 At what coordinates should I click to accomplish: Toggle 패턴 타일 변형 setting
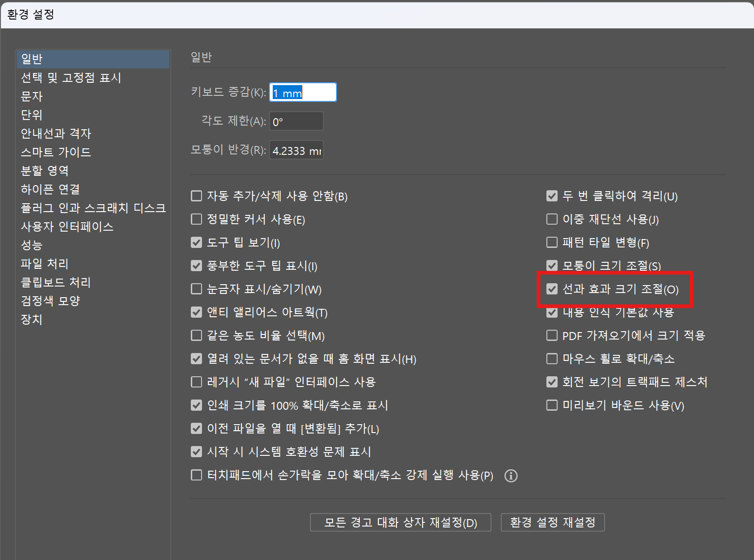click(552, 242)
